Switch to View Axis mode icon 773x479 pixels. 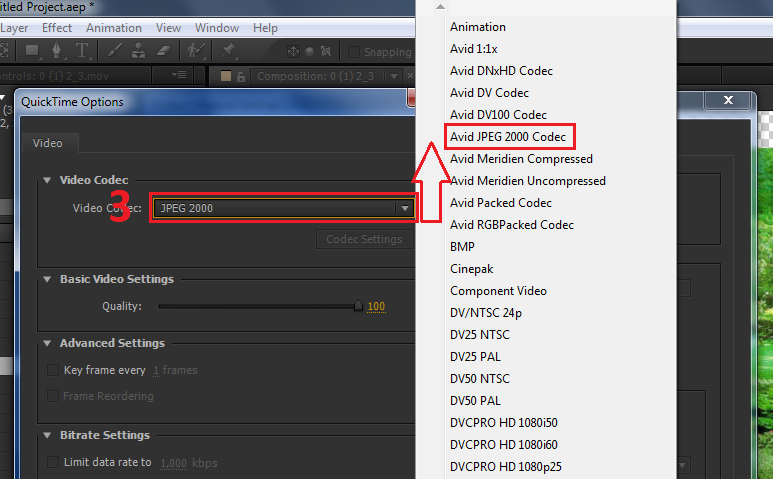pyautogui.click(x=326, y=51)
